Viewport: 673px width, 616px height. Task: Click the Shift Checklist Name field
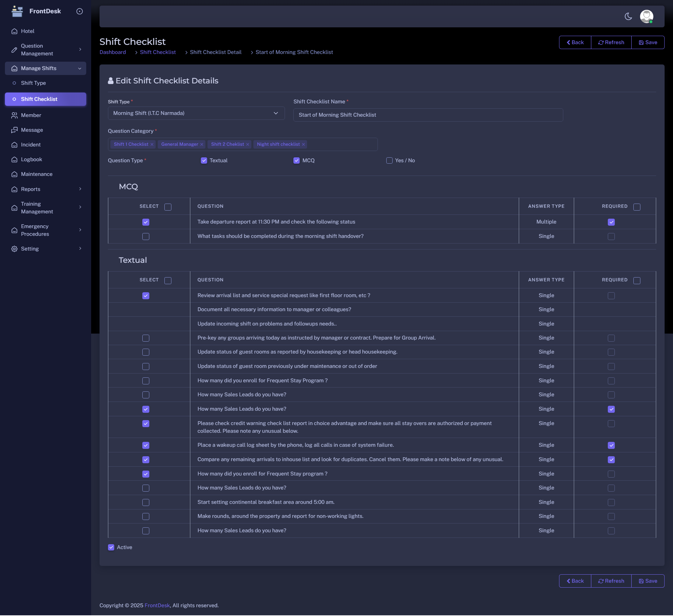point(428,115)
